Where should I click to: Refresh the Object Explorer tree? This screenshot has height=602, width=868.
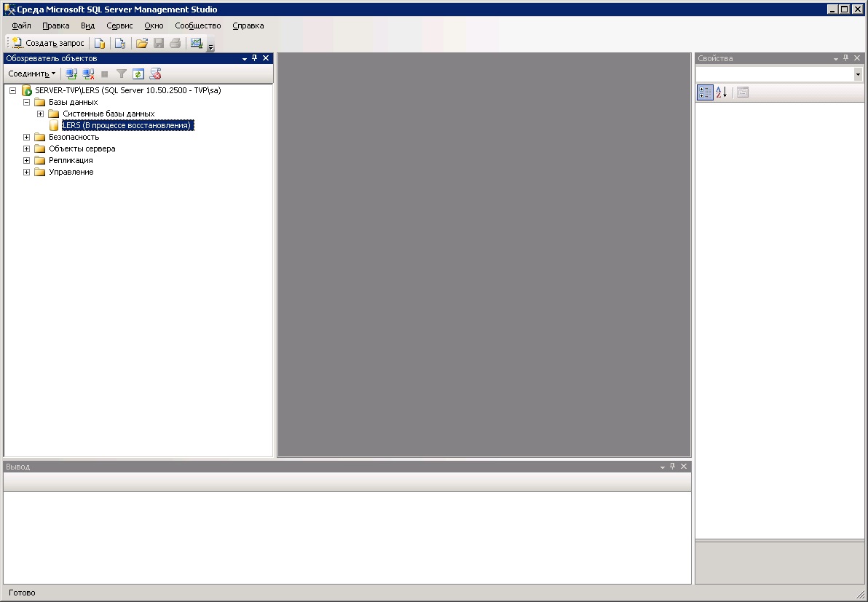138,74
